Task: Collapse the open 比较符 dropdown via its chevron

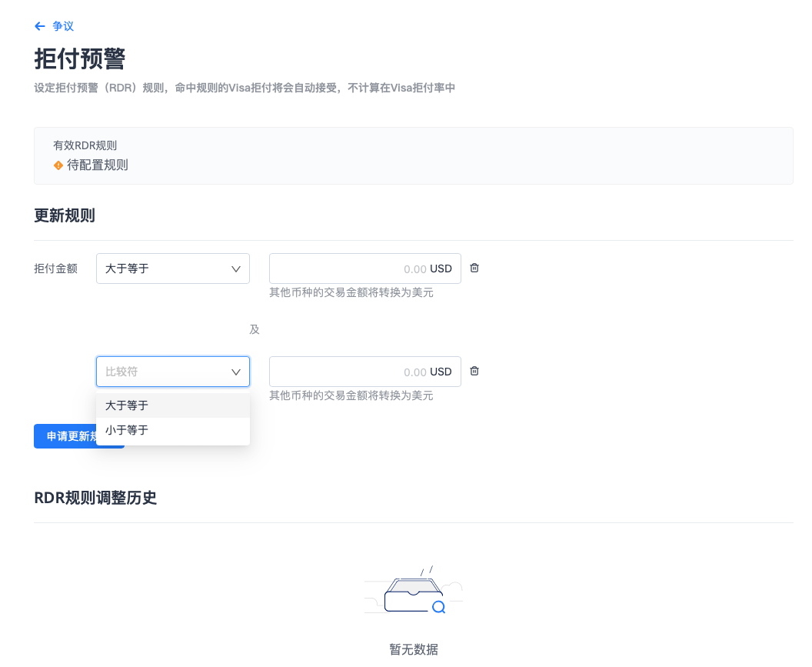Action: (236, 372)
